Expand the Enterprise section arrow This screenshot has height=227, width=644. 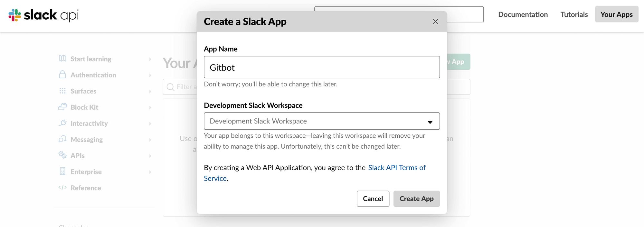[x=150, y=172]
